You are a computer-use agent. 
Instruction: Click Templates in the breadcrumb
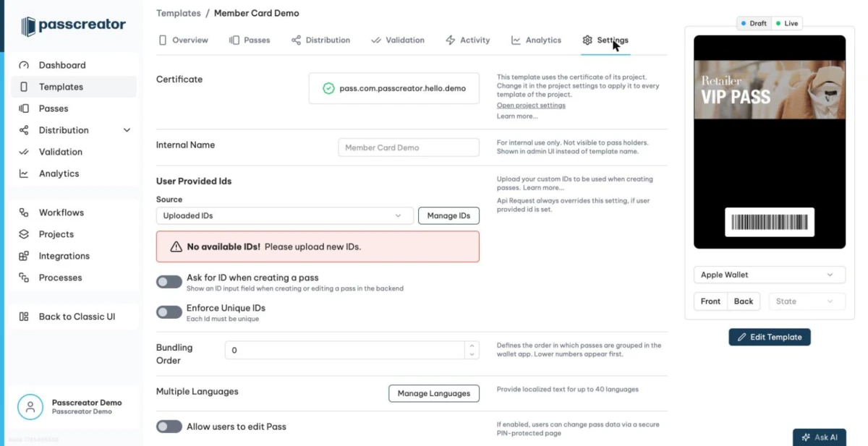point(179,13)
